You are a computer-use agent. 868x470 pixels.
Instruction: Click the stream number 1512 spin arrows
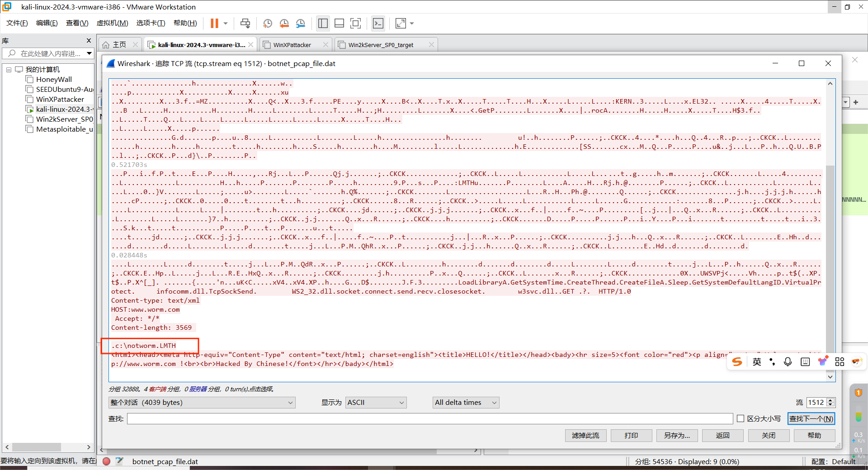830,403
